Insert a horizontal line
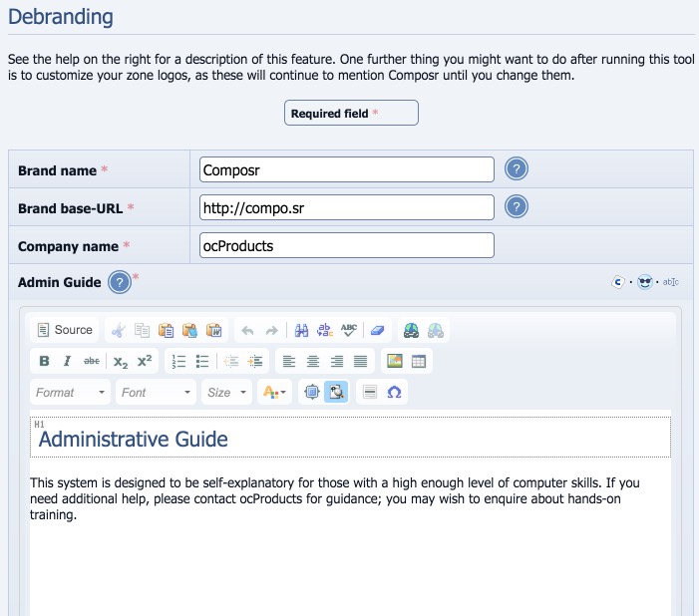699x616 pixels. 370,393
